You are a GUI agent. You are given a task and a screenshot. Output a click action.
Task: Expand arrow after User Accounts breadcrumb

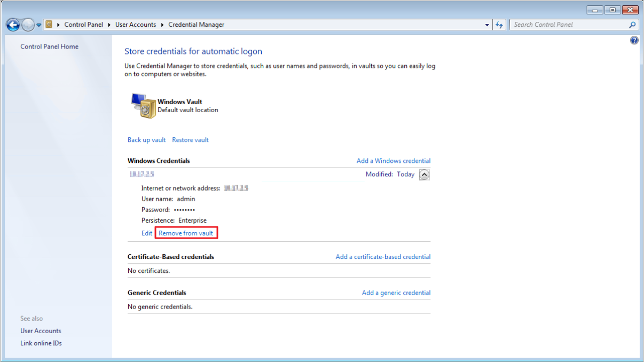coord(162,25)
